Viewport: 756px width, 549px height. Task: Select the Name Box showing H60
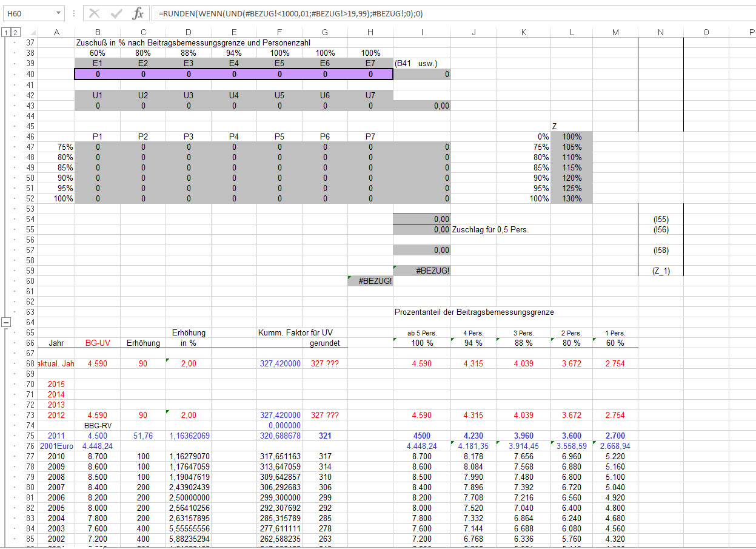coord(27,13)
